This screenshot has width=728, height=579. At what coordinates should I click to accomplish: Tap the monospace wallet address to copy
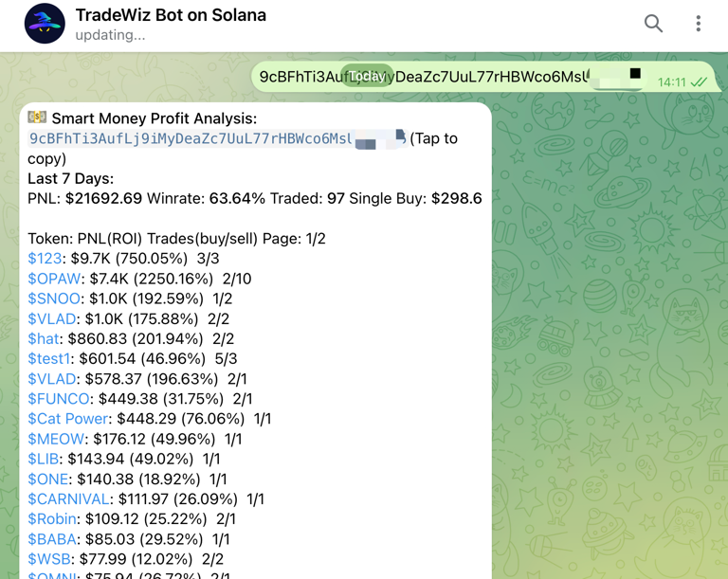tap(190, 139)
